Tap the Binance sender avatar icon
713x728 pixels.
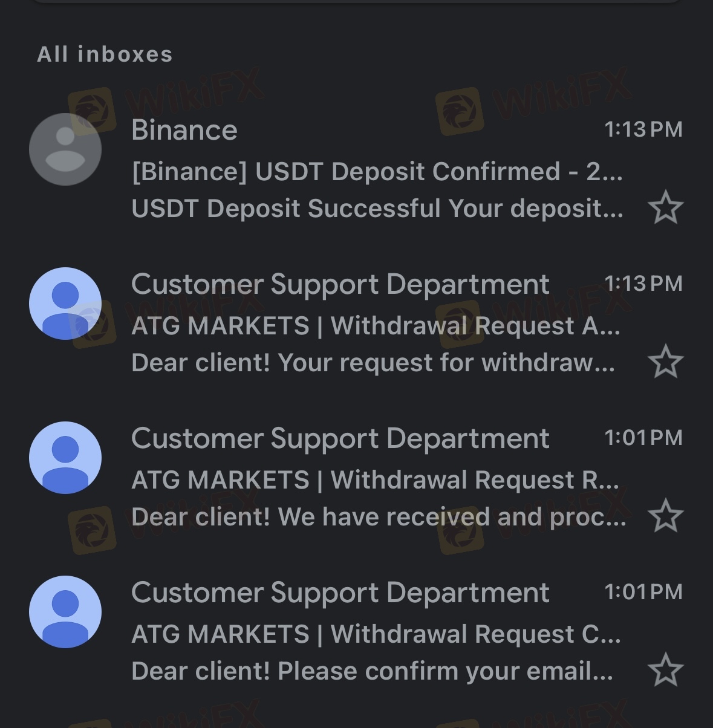tap(65, 149)
